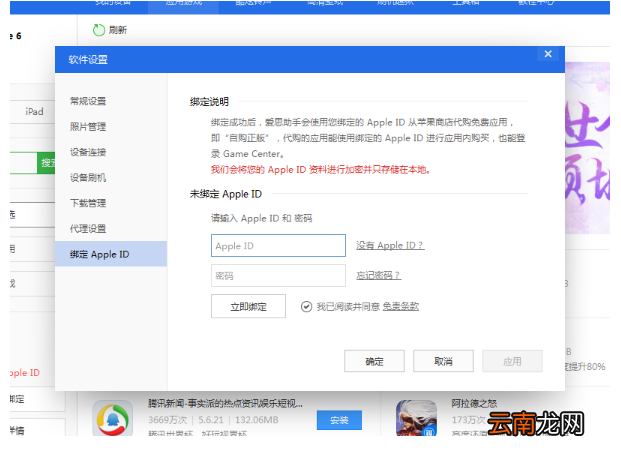Click the 刷新 label in background toolbar
621x452 pixels.
coord(118,30)
